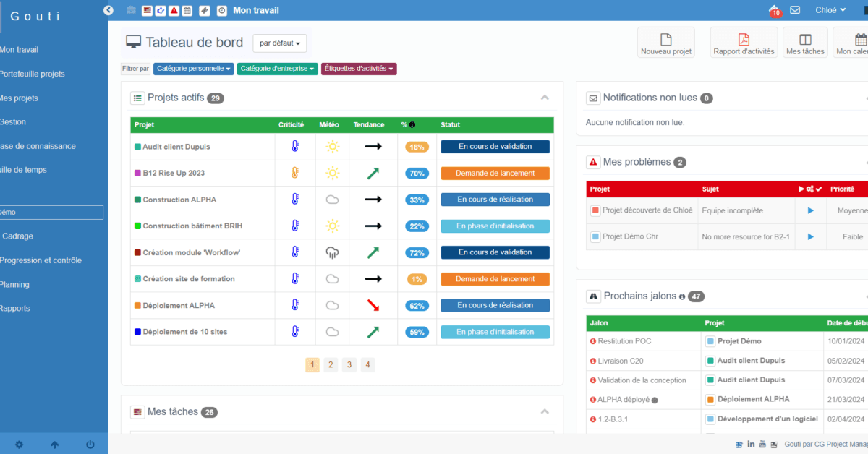Click the briefcase icon in top bar

pyautogui.click(x=131, y=10)
